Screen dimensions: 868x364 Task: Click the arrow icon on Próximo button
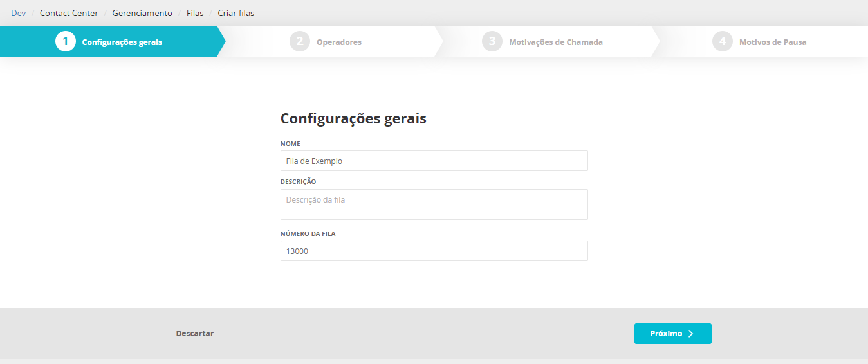[x=690, y=334]
